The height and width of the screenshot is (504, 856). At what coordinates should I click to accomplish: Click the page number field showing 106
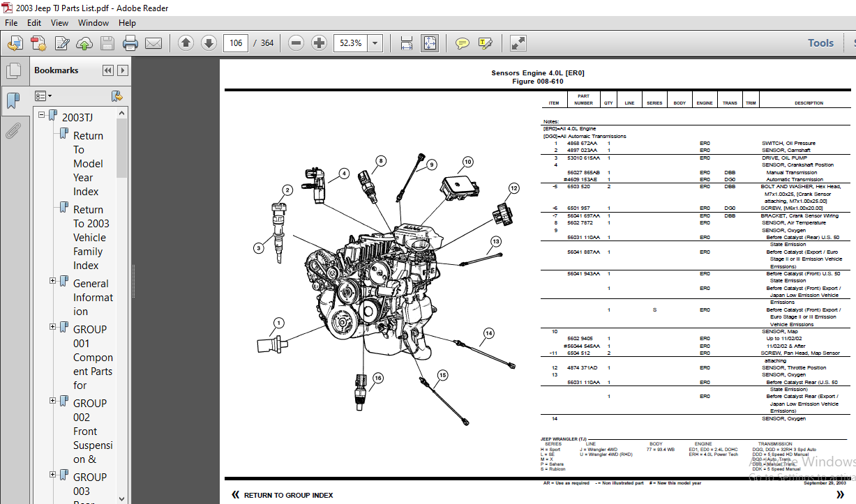pyautogui.click(x=236, y=43)
